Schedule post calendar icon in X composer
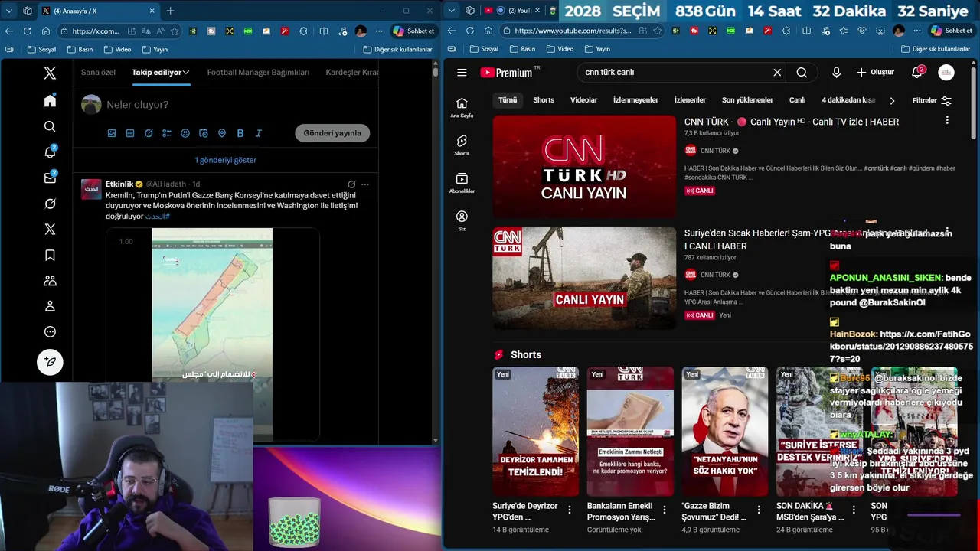 point(204,133)
